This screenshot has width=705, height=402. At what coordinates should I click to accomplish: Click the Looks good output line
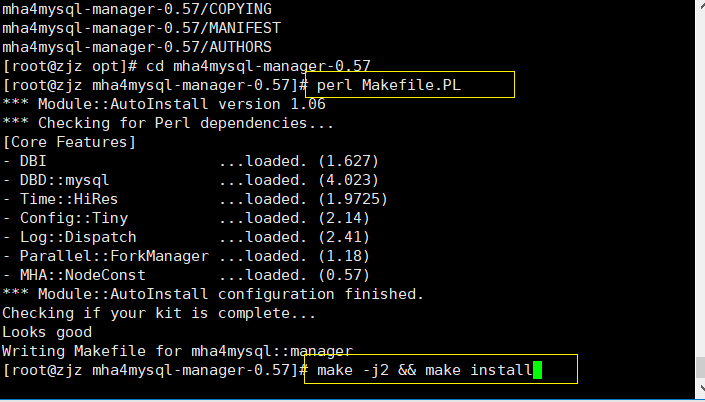[x=49, y=332]
